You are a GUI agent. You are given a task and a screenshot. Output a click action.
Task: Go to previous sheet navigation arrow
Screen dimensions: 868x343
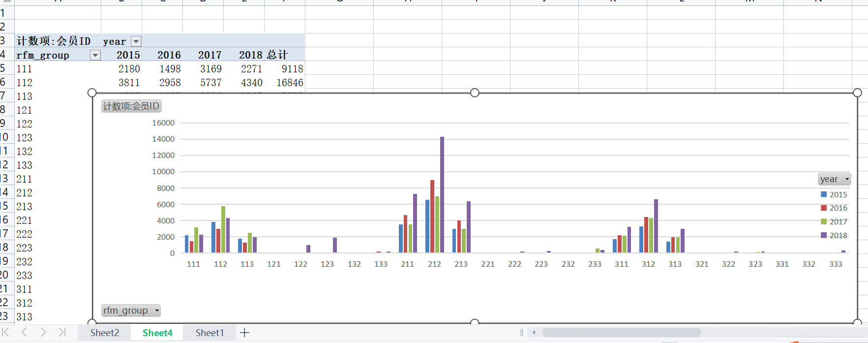click(24, 332)
